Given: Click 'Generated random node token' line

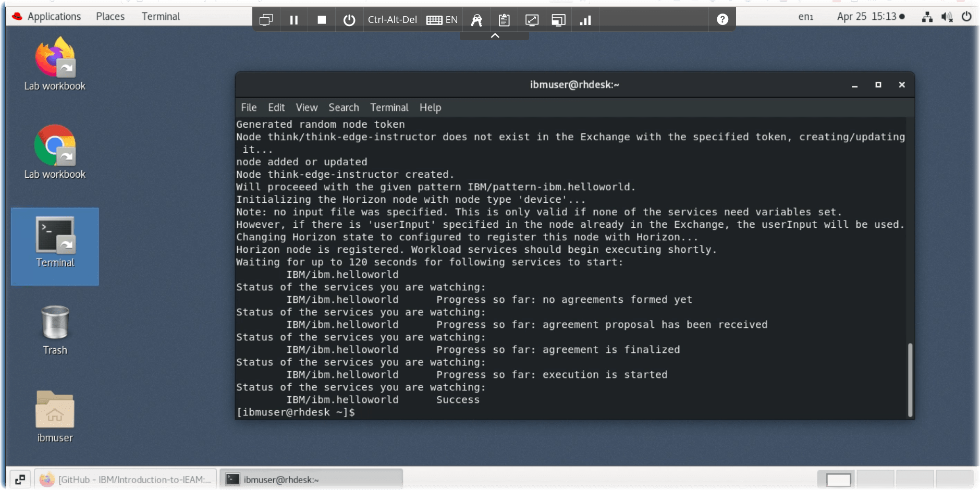Looking at the screenshot, I should click(x=321, y=125).
